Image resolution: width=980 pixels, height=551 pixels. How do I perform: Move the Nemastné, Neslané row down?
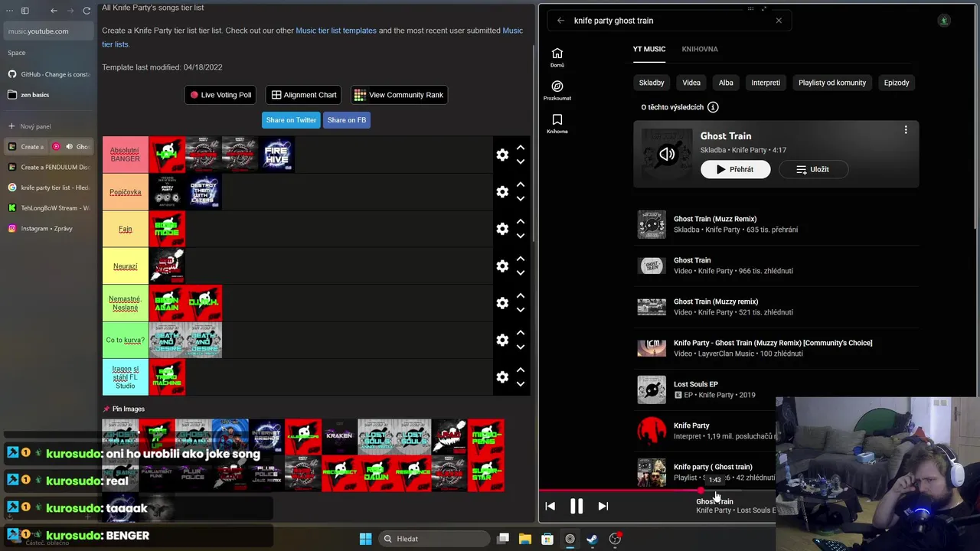point(521,310)
